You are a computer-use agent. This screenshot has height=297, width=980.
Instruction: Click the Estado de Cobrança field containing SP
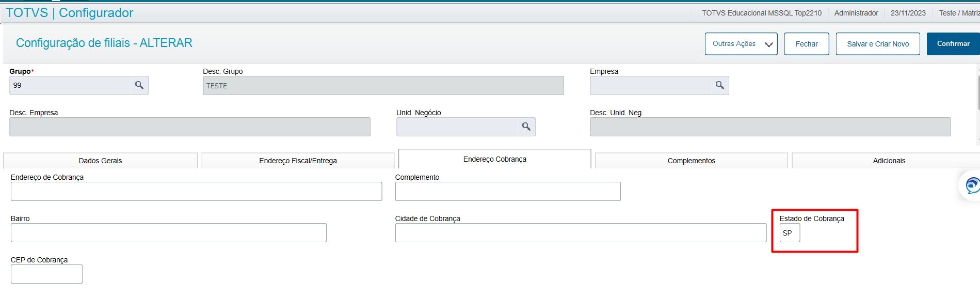tap(790, 233)
